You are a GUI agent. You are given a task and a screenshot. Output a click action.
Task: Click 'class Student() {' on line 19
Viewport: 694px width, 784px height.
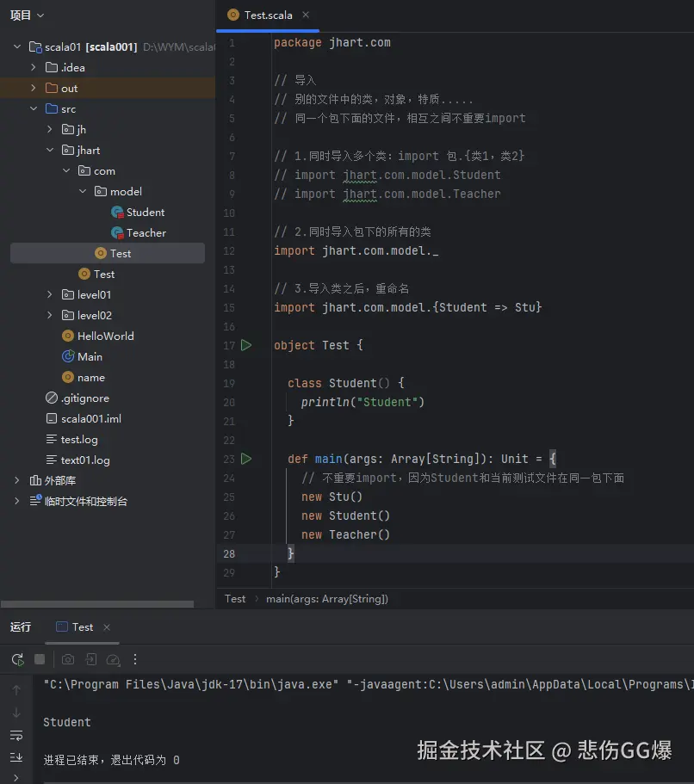coord(346,383)
